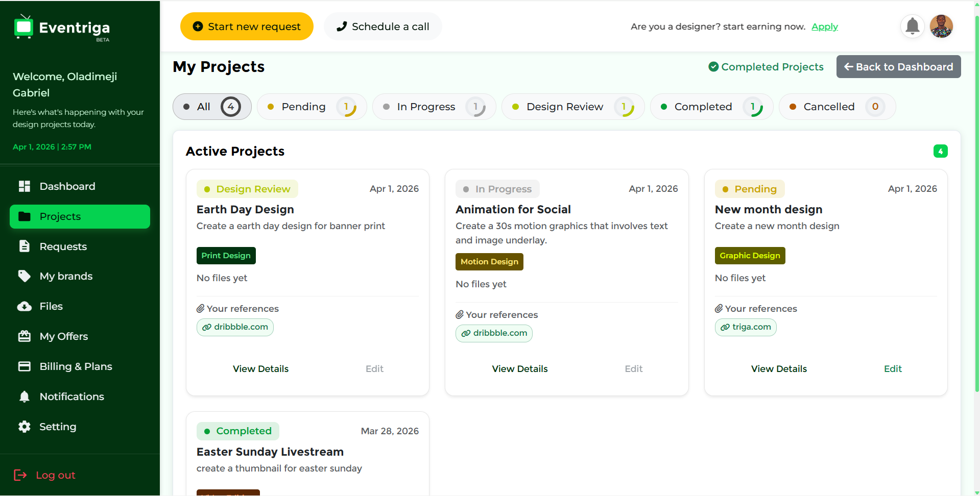Schedule a call
Viewport: 980px width, 496px height.
click(x=383, y=27)
